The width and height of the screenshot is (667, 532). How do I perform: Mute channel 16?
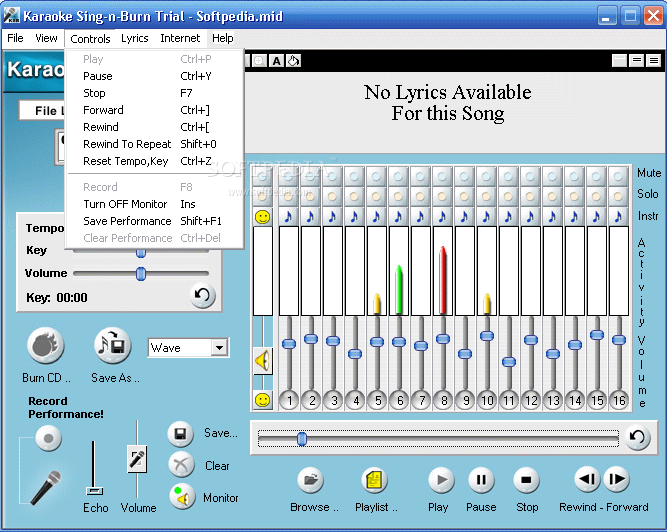click(x=619, y=176)
